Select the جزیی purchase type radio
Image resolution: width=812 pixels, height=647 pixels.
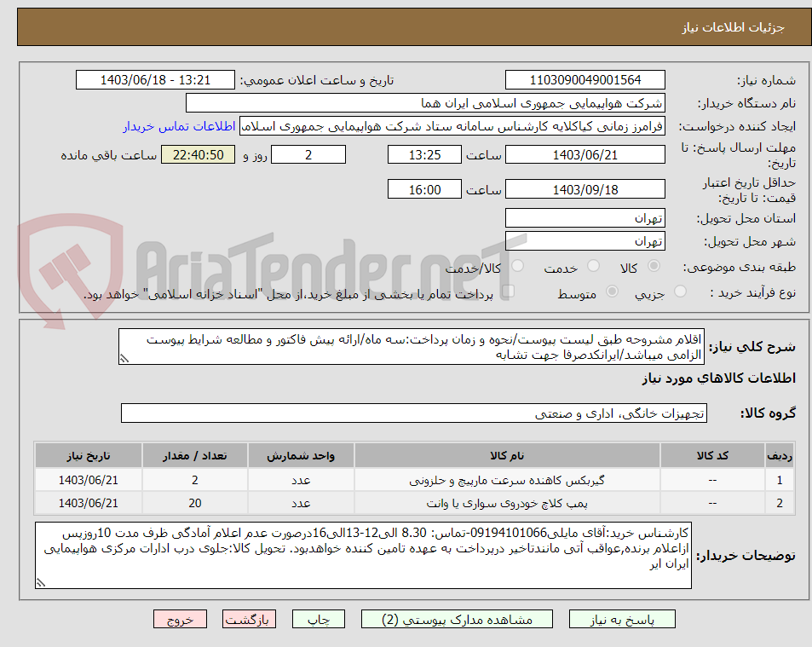[x=681, y=292]
